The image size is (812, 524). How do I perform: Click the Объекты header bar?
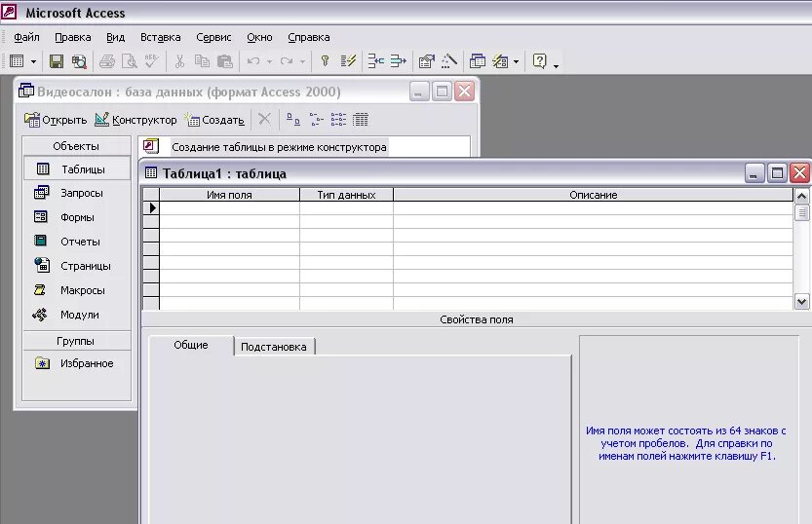point(77,146)
